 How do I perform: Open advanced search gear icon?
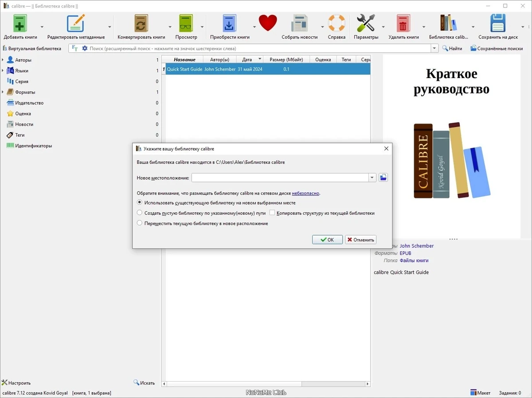[x=85, y=48]
